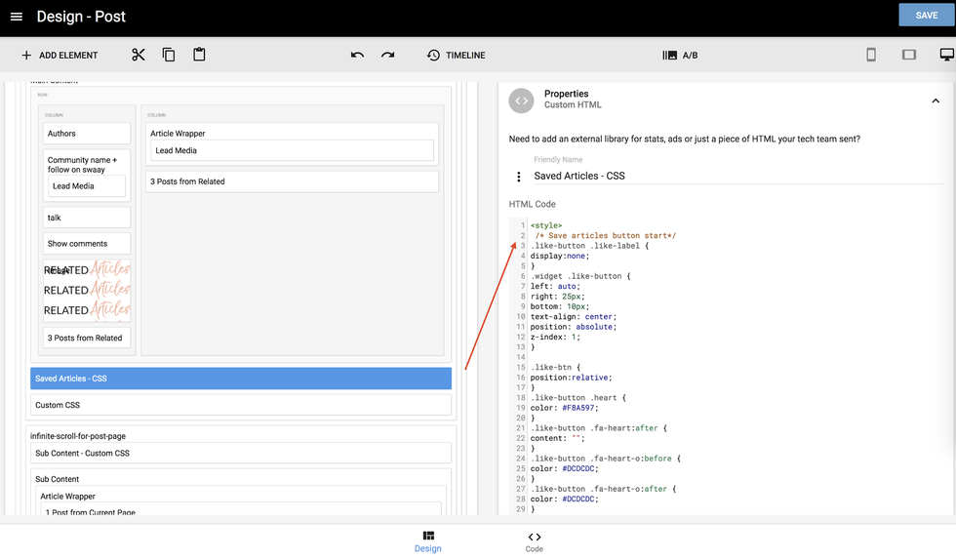Collapse the Properties panel chevron
Image resolution: width=956 pixels, height=560 pixels.
[935, 100]
